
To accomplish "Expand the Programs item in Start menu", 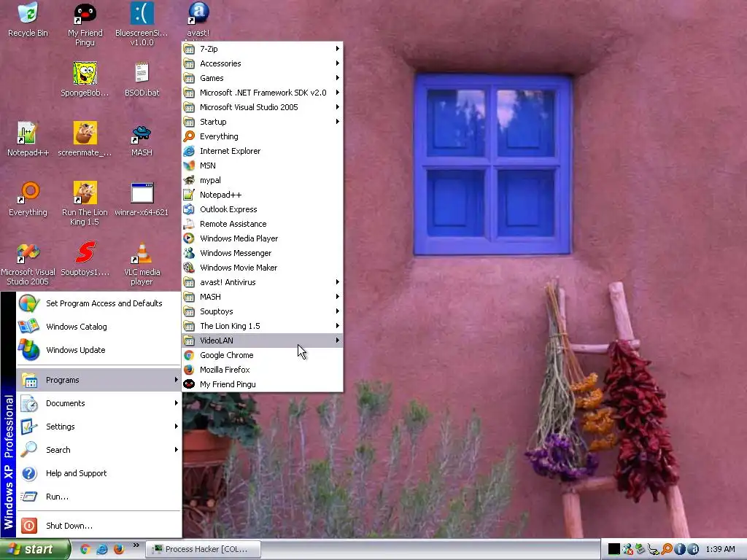I will tap(98, 380).
